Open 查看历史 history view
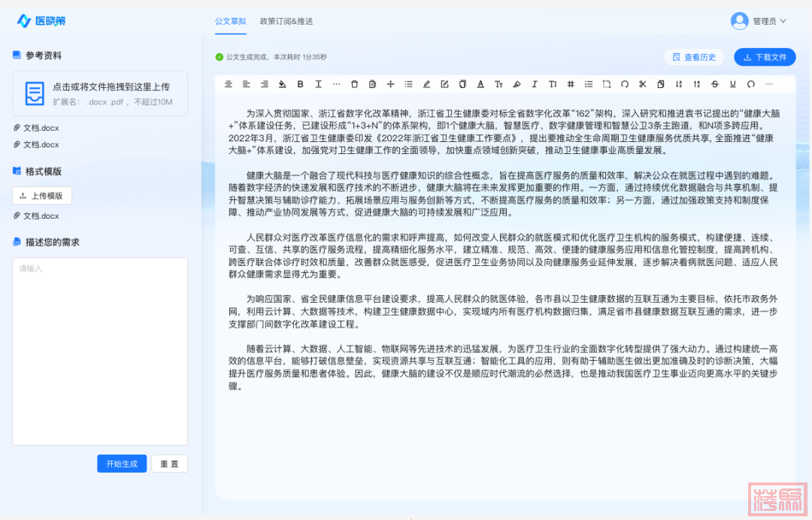 (x=693, y=57)
